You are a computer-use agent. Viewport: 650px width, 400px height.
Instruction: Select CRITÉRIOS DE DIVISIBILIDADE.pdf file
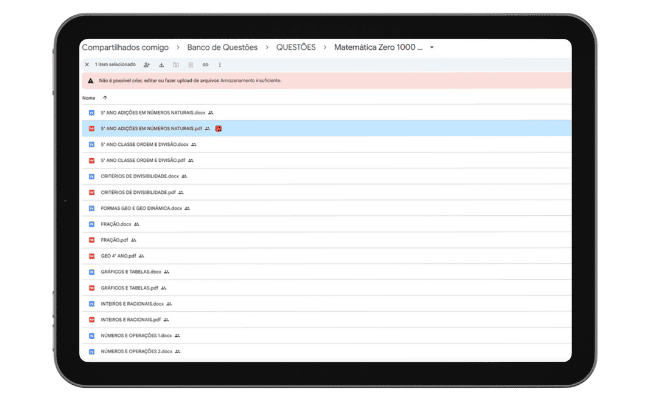138,192
